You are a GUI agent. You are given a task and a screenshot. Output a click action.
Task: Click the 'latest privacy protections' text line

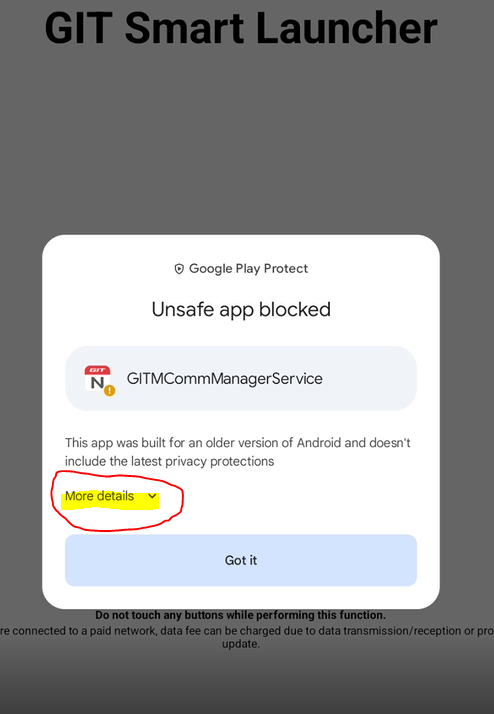pos(169,461)
